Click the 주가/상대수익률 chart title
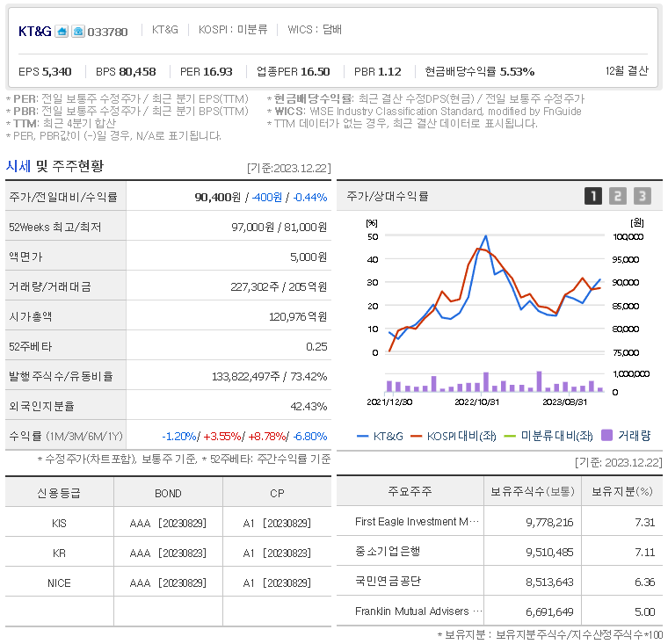Viewport: 668px width, 644px height. click(x=387, y=196)
